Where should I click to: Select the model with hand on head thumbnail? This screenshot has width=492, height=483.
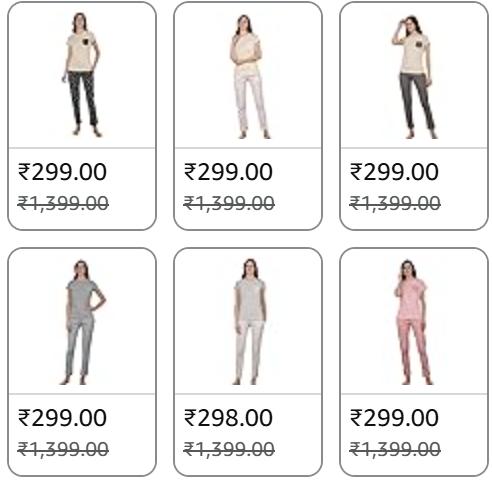click(414, 77)
